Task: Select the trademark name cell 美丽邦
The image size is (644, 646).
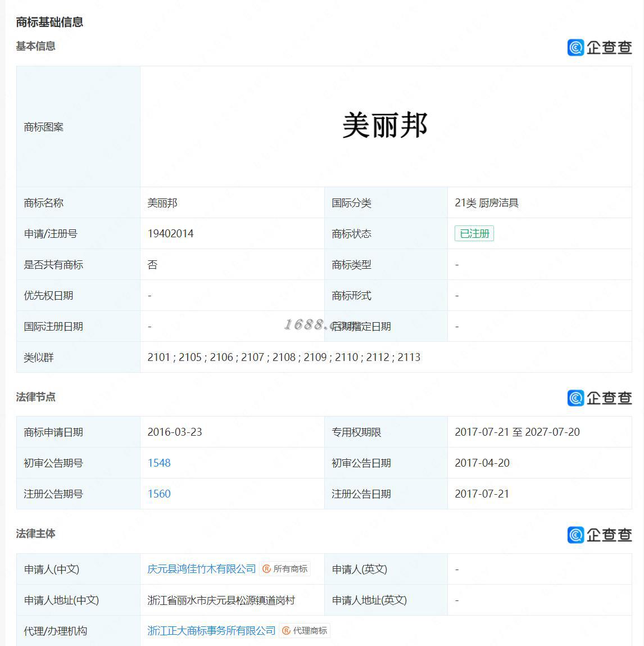Action: point(162,203)
